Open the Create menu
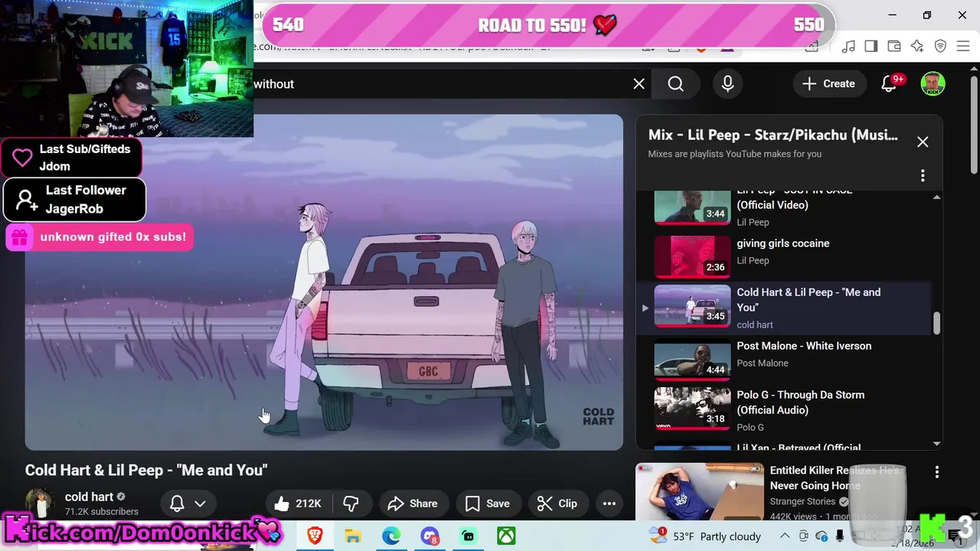The image size is (980, 551). click(x=828, y=84)
